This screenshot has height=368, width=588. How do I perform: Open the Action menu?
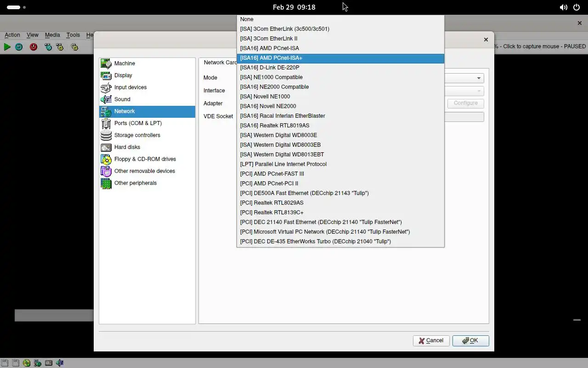(12, 35)
